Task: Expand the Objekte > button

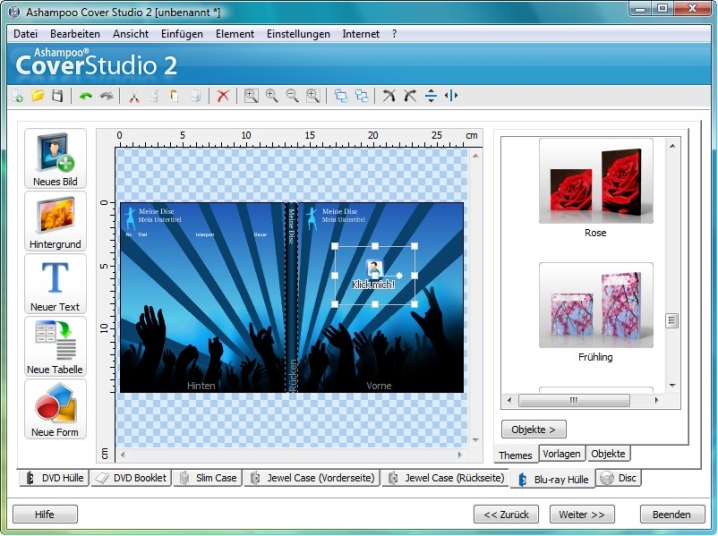Action: coord(534,429)
